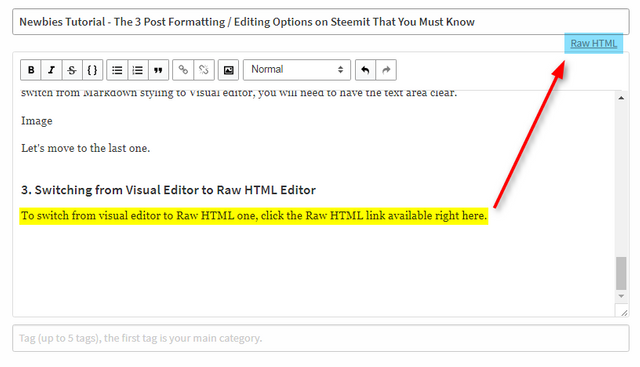
Task: Click the heading '3. Switching from Visual Editor'
Action: click(x=168, y=190)
